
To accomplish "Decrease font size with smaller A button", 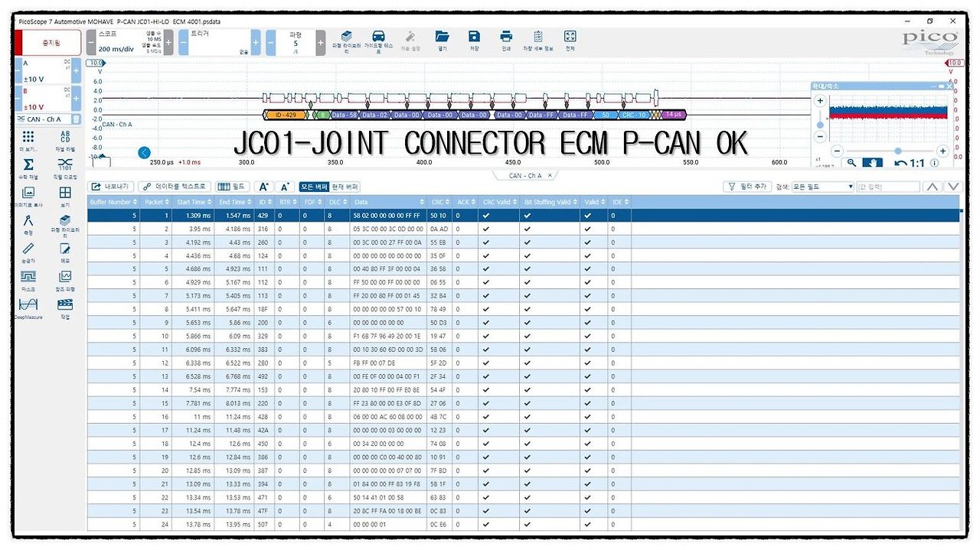I will point(285,187).
